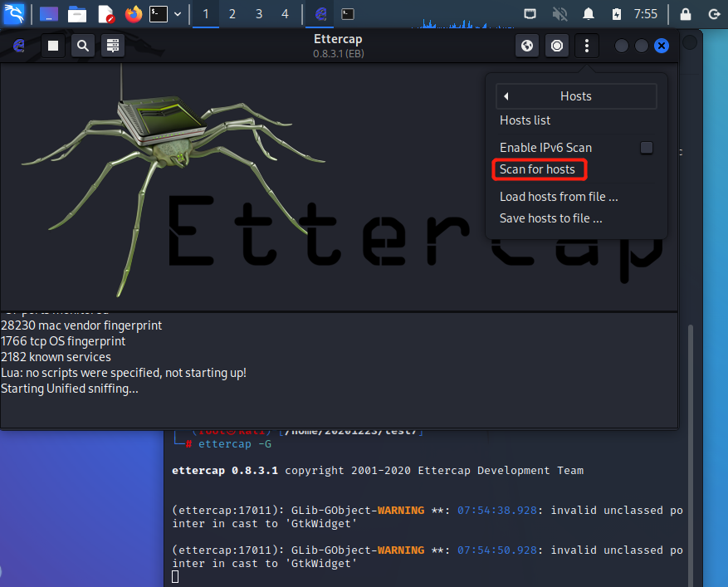Expand the terminal launcher dropdown arrow

178,14
